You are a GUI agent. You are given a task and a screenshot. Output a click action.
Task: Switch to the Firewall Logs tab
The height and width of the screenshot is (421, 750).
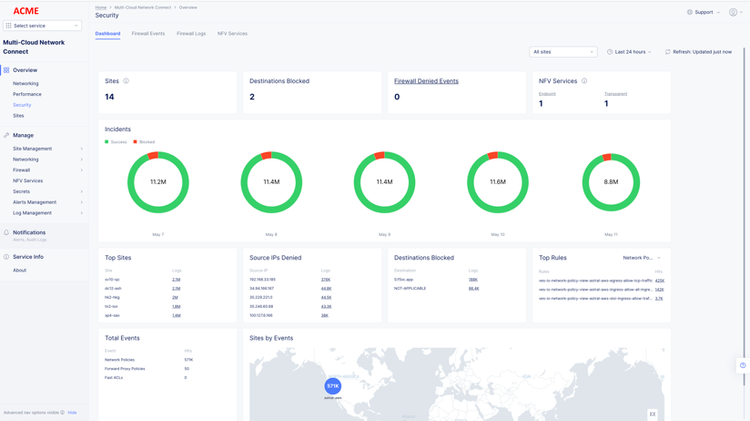coord(191,34)
